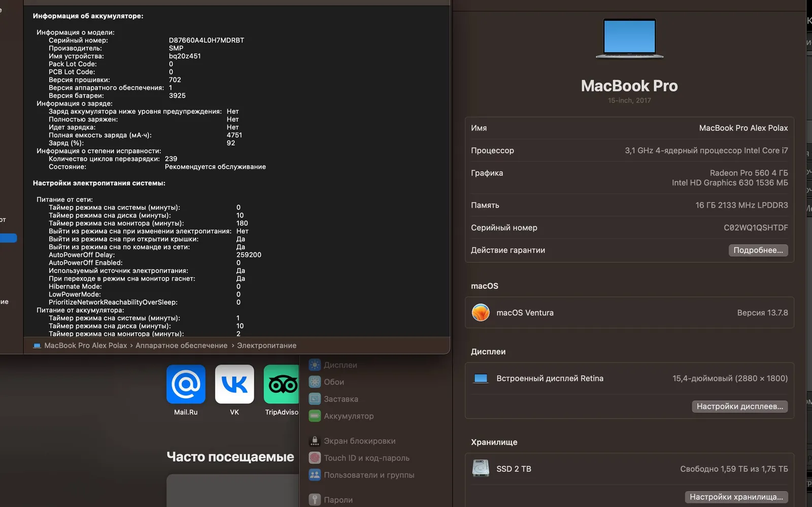812x507 pixels.
Task: Click the Информация об аккумуляторе heading
Action: pos(88,16)
